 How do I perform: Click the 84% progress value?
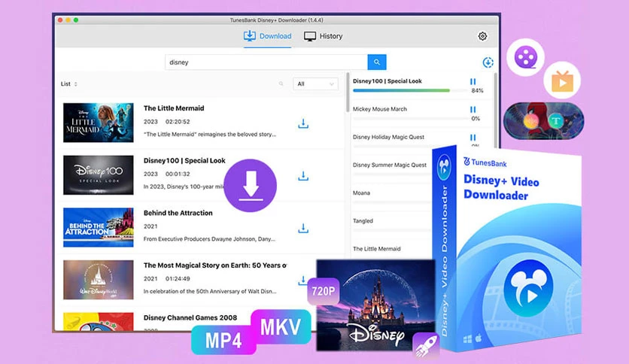(477, 90)
